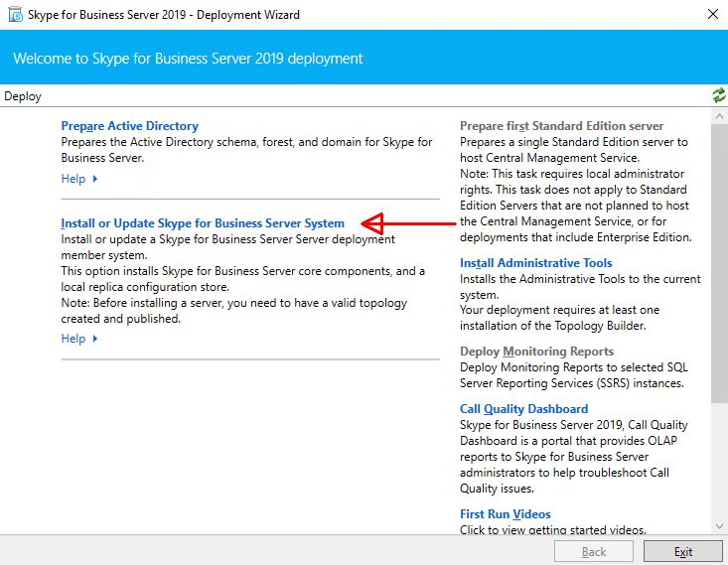Expand Help arrow under Prepare Active Directory
This screenshot has height=565, width=728.
95,179
